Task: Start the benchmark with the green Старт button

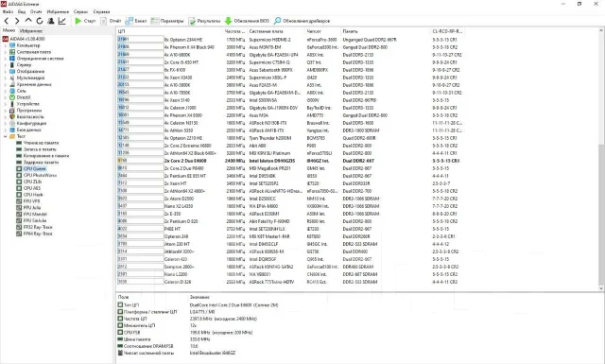Action: pos(85,21)
